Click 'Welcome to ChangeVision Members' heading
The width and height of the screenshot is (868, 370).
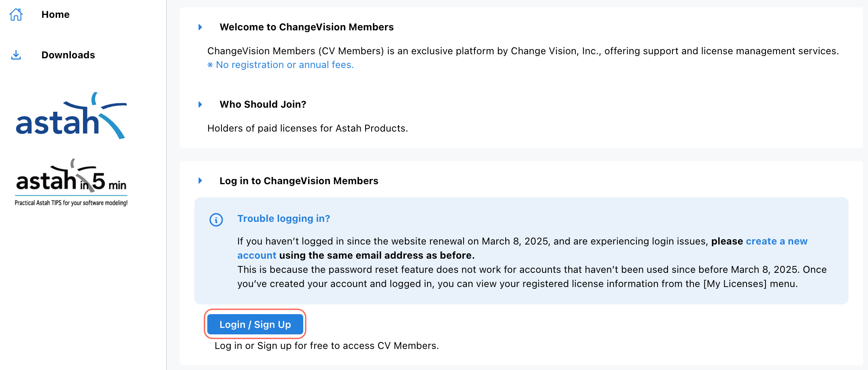point(306,27)
